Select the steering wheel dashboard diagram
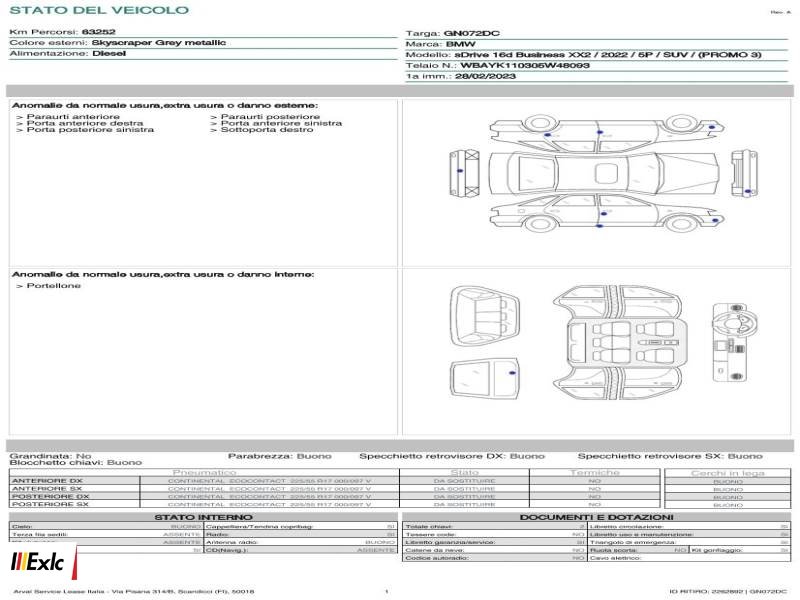The image size is (800, 600). point(735,342)
